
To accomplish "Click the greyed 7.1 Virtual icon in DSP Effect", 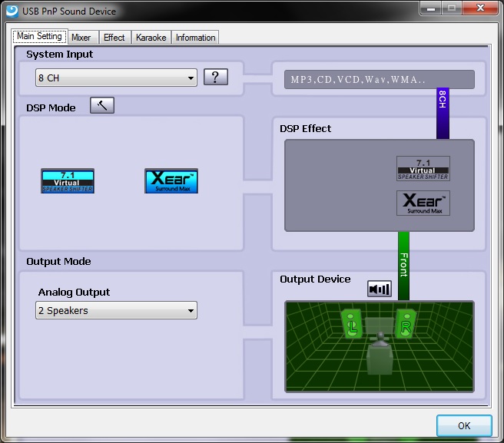I will [x=423, y=169].
